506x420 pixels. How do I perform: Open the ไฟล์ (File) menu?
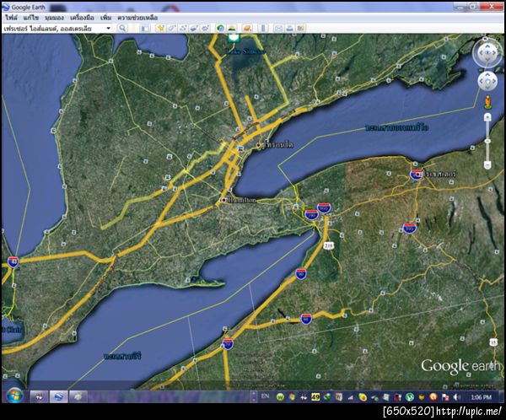[x=11, y=18]
